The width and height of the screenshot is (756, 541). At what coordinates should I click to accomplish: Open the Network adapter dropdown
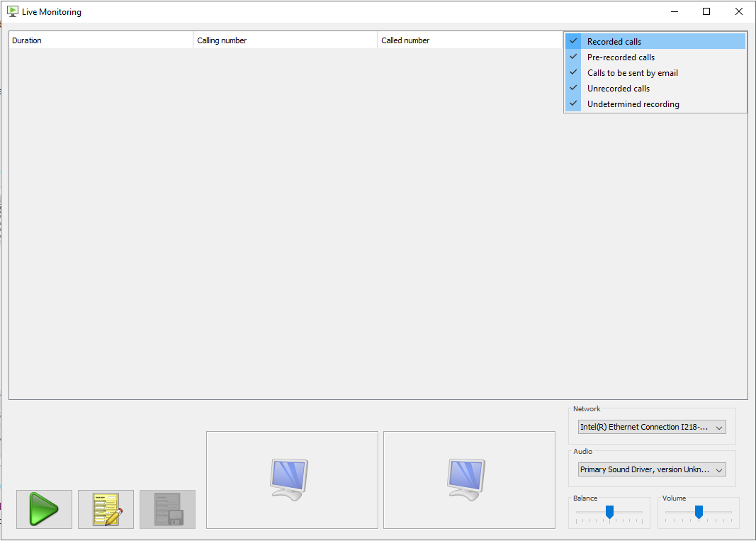pyautogui.click(x=652, y=427)
